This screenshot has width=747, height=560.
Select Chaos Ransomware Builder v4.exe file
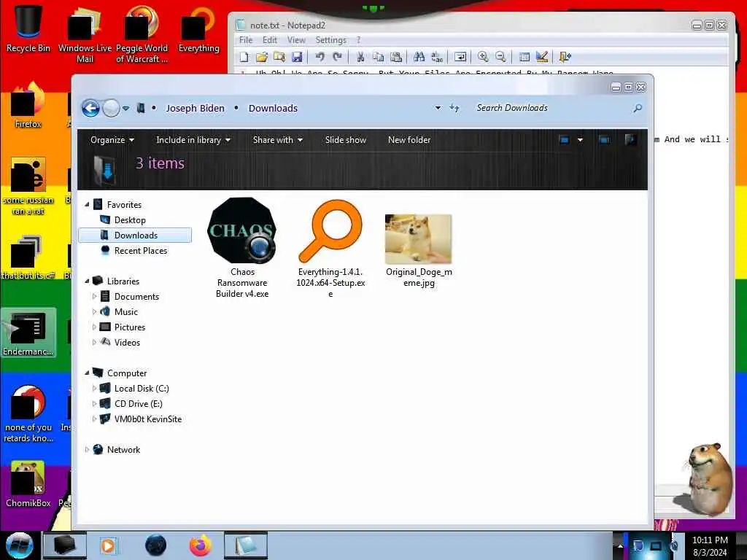pyautogui.click(x=242, y=248)
